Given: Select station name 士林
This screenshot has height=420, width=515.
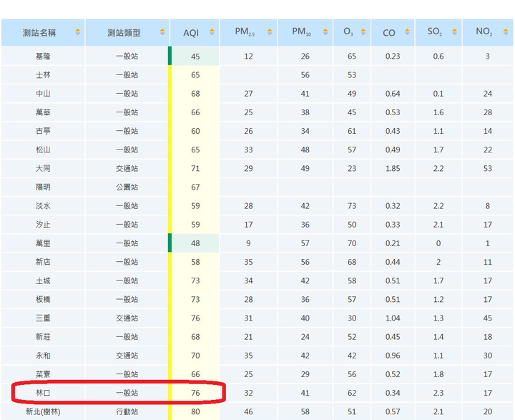Looking at the screenshot, I should 43,75.
